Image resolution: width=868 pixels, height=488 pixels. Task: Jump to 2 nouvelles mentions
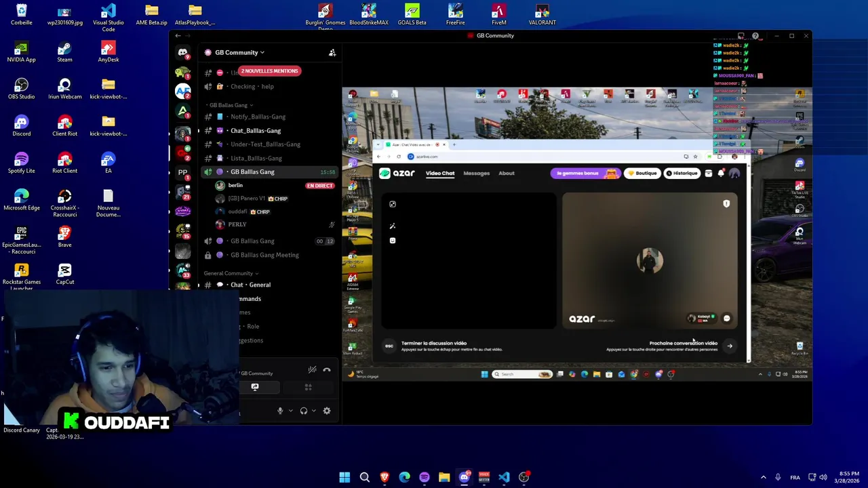click(x=269, y=71)
